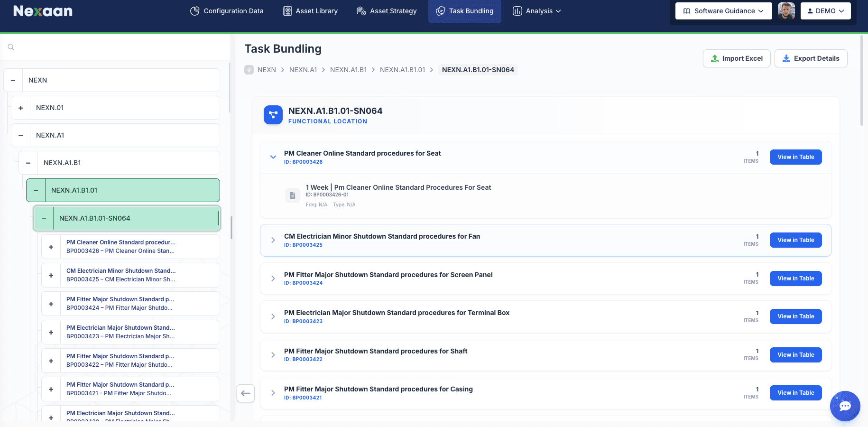Collapse PM Cleaner Online Seat bundle
The image size is (868, 427).
pyautogui.click(x=273, y=157)
